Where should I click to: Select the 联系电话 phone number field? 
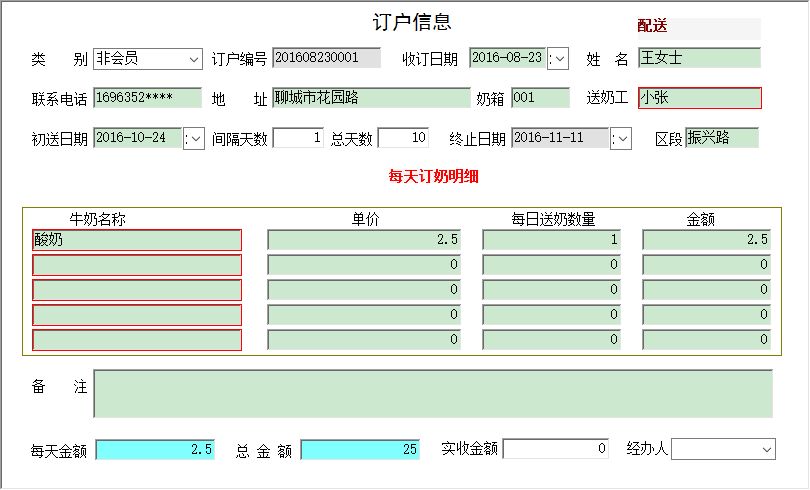(147, 98)
